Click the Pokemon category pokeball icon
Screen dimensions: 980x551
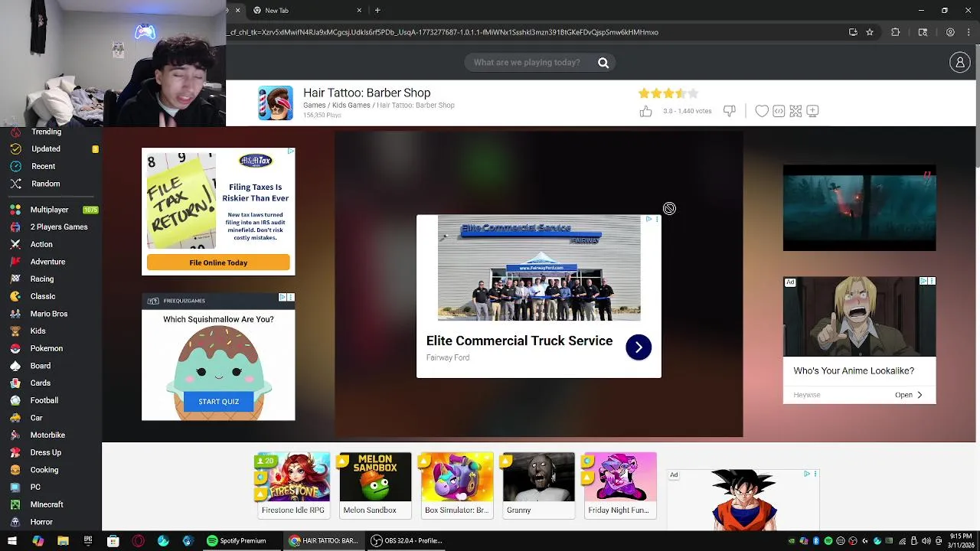coord(15,348)
